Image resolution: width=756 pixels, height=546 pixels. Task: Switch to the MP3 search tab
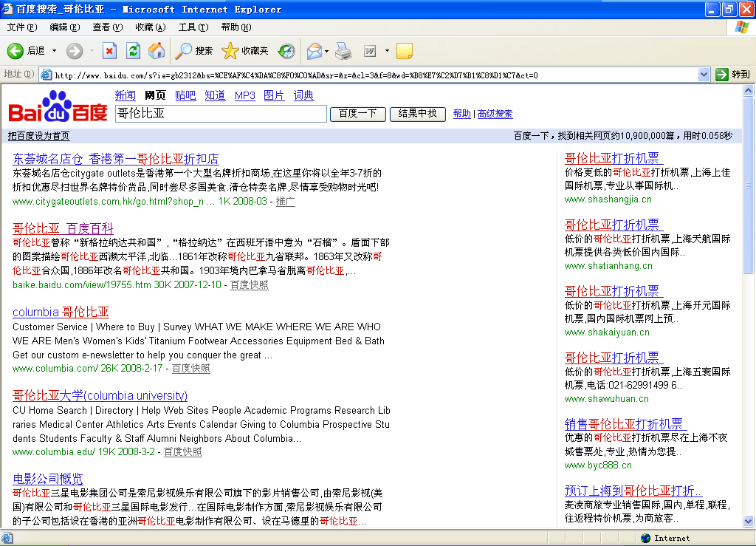pyautogui.click(x=245, y=95)
